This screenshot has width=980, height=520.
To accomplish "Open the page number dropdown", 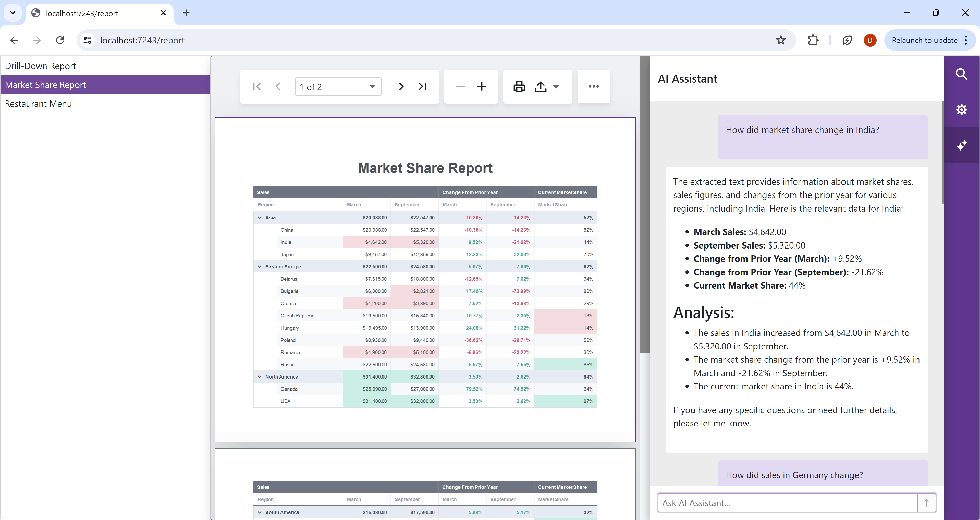I will [372, 87].
